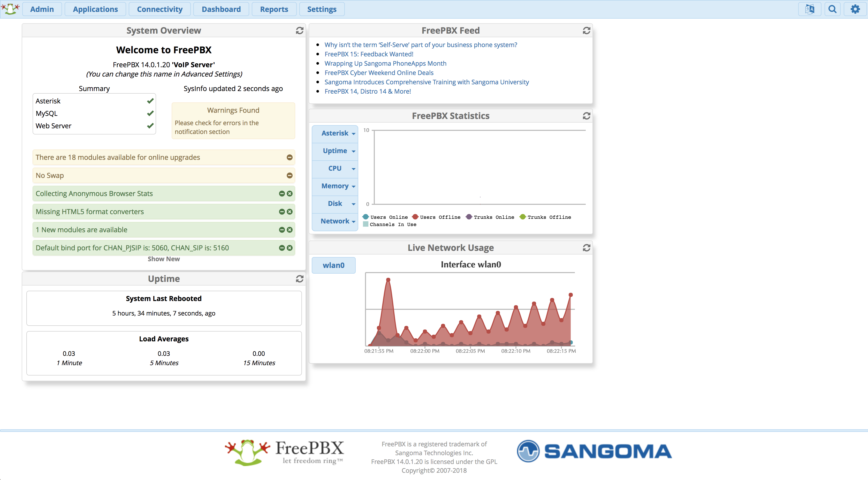This screenshot has height=480, width=868.
Task: Go to the Dashboard menu item
Action: coord(221,9)
